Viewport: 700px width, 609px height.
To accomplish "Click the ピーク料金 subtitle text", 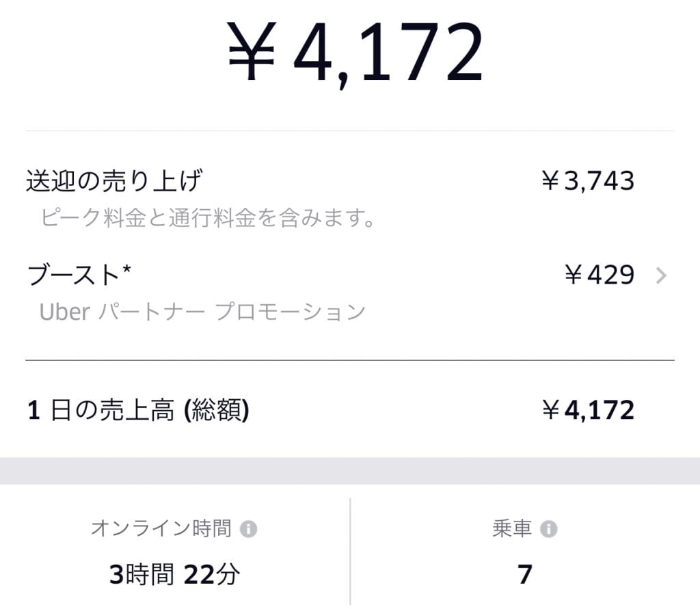I will pyautogui.click(x=205, y=218).
